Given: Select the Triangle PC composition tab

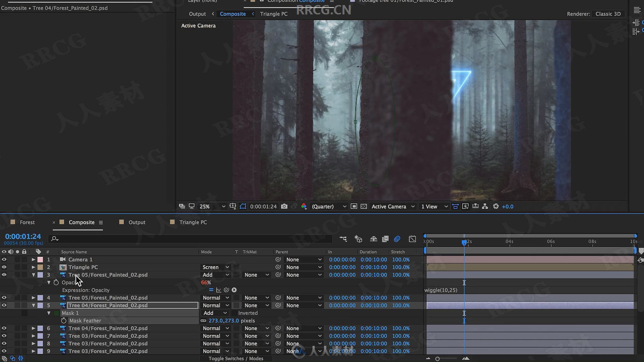Looking at the screenshot, I should pos(193,222).
